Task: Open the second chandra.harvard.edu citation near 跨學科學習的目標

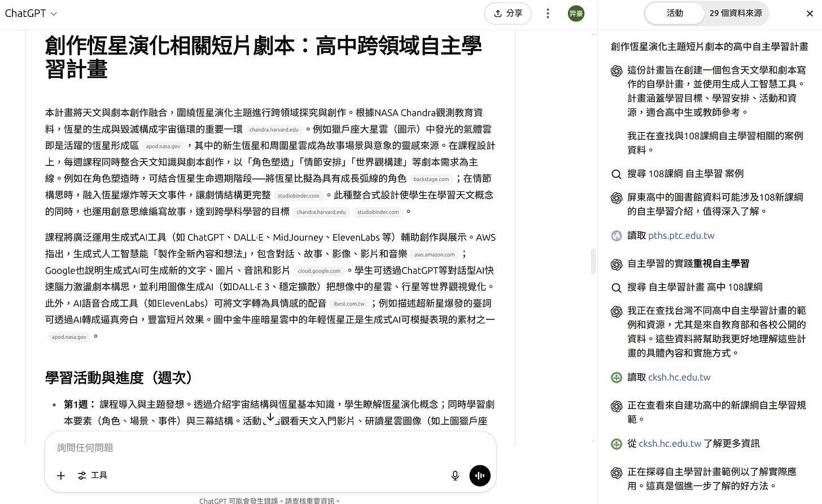Action: tap(321, 212)
